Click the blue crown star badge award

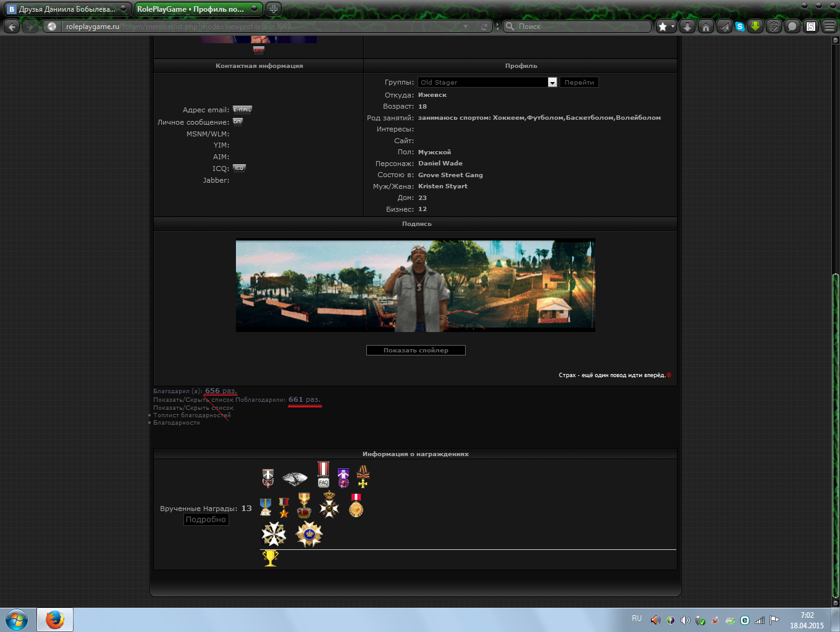click(x=309, y=534)
